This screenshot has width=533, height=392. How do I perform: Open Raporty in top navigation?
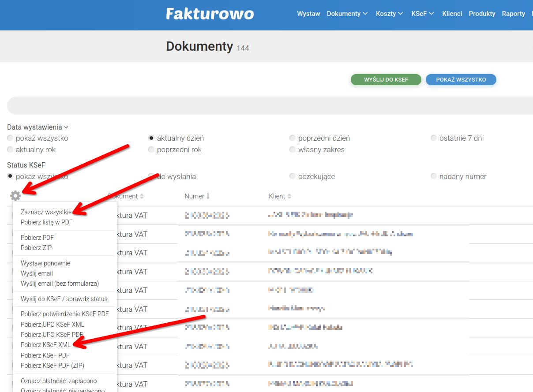[x=514, y=14]
